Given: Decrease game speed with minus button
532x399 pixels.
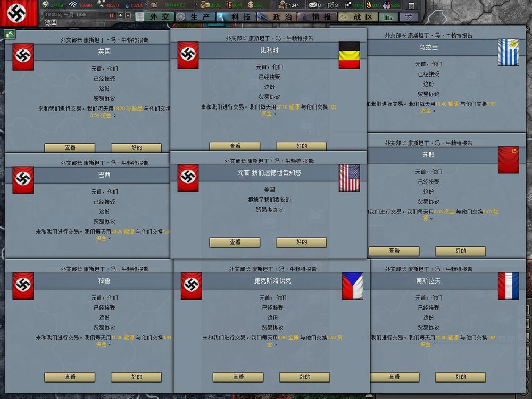Looking at the screenshot, I should pos(128,15).
